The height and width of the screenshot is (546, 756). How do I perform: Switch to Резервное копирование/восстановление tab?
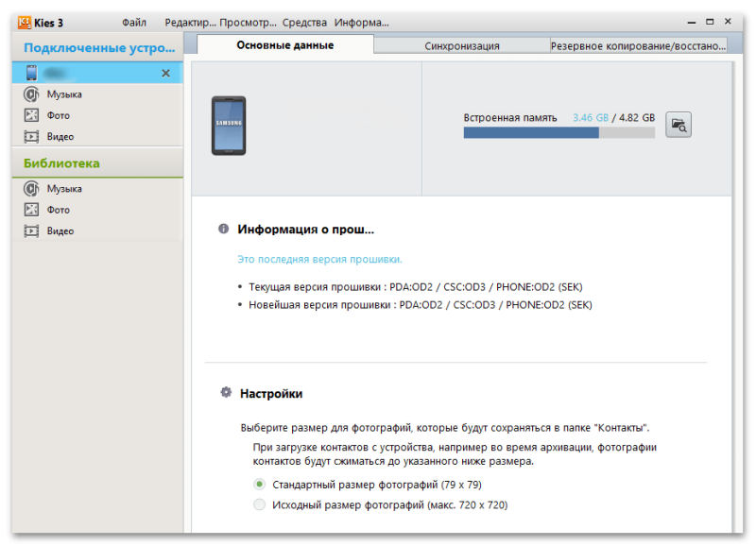[x=639, y=45]
